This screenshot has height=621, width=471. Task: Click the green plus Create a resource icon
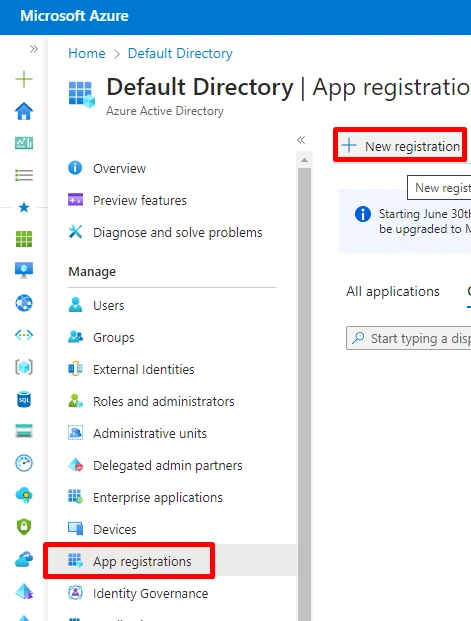pos(24,79)
